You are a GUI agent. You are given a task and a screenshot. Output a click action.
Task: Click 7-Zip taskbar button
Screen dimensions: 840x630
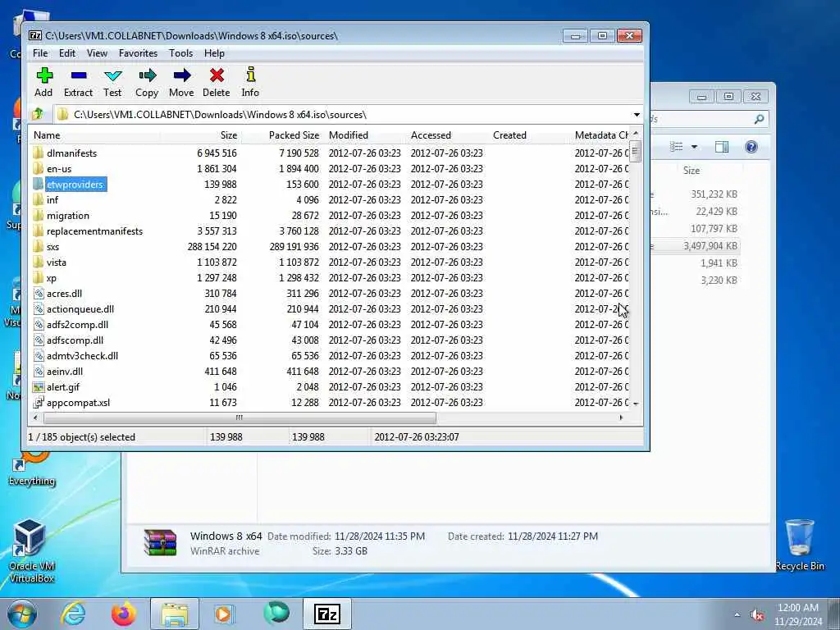click(x=326, y=614)
